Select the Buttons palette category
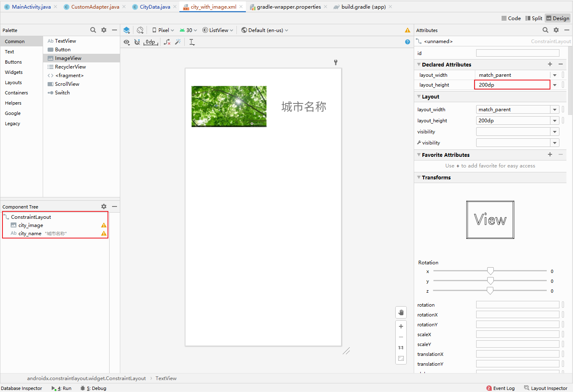 (14, 62)
